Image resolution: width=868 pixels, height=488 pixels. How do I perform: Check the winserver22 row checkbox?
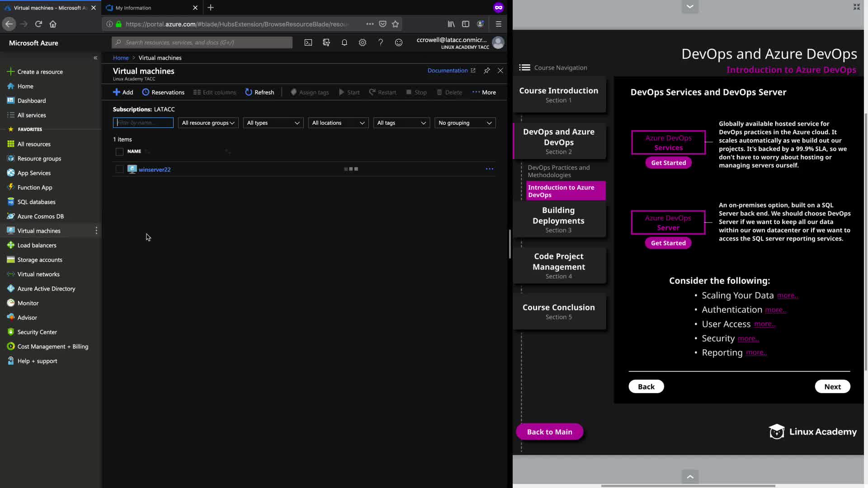[x=119, y=169]
